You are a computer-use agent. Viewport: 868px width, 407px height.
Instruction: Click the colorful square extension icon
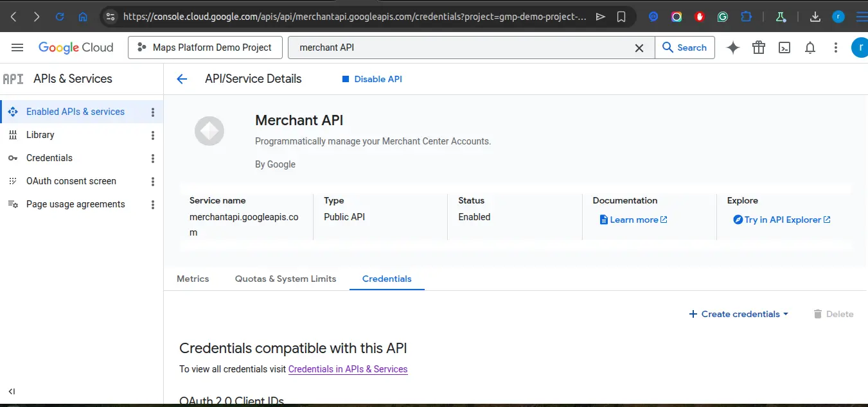coord(677,17)
